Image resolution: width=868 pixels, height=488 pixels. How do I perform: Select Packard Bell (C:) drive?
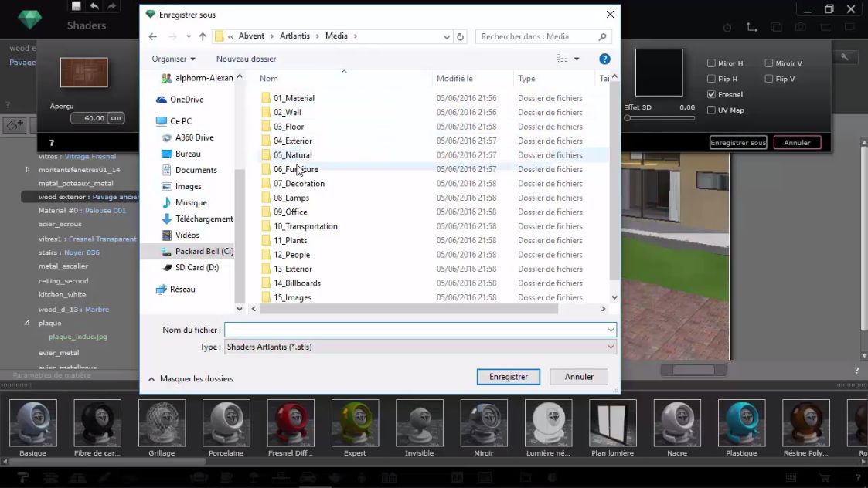(x=204, y=251)
